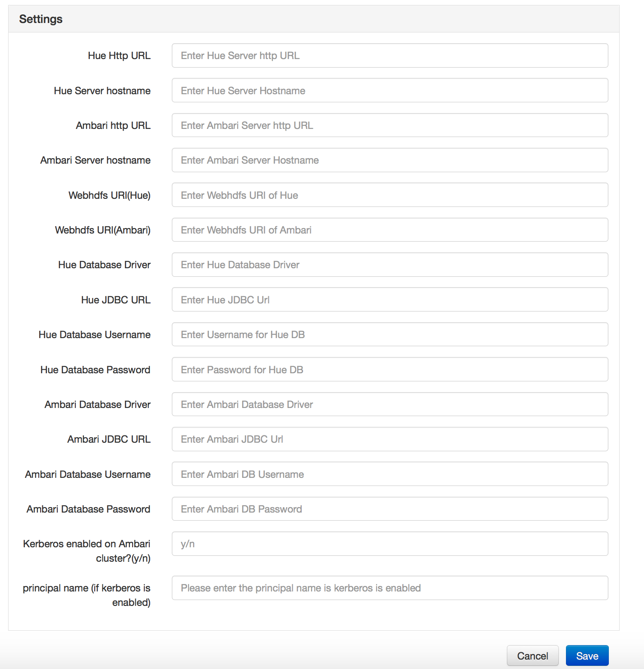Image resolution: width=644 pixels, height=669 pixels.
Task: Click the Hue Database Password label
Action: [x=95, y=369]
